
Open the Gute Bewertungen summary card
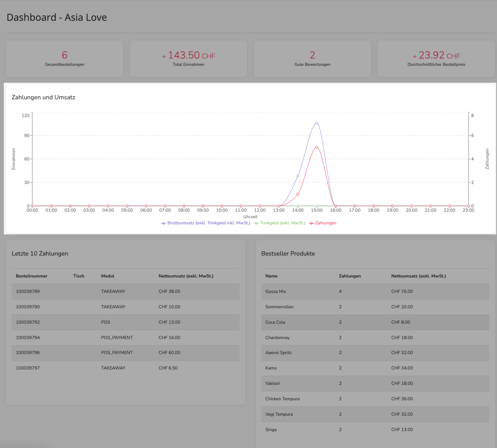pos(312,59)
